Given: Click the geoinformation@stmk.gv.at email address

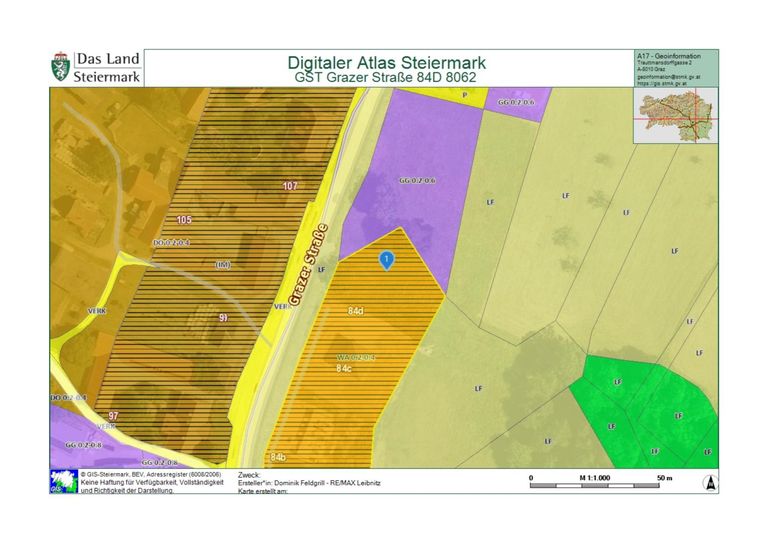Looking at the screenshot, I should point(669,76).
